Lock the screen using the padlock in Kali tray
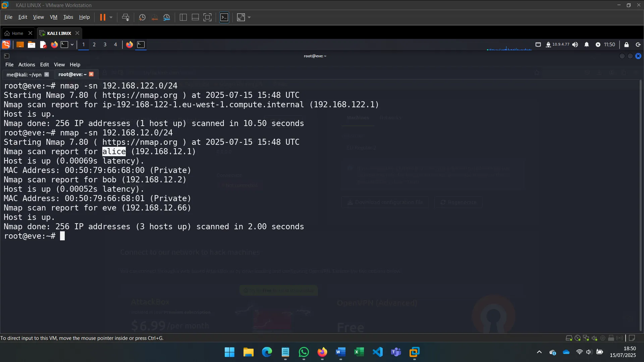This screenshot has width=644, height=362. tap(627, 45)
